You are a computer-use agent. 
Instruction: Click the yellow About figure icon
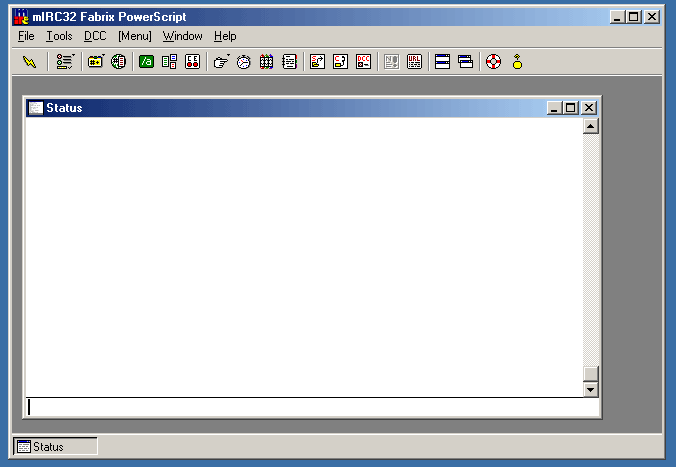pos(517,62)
